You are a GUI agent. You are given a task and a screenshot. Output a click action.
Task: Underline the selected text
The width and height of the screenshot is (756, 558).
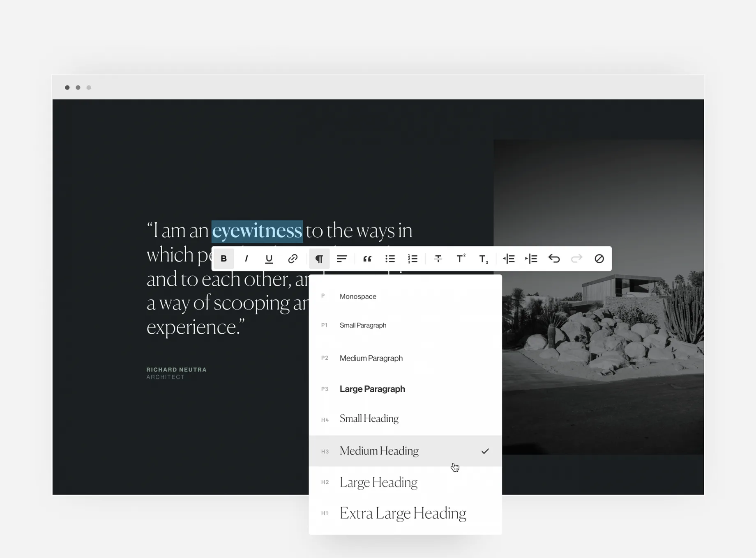(x=269, y=259)
